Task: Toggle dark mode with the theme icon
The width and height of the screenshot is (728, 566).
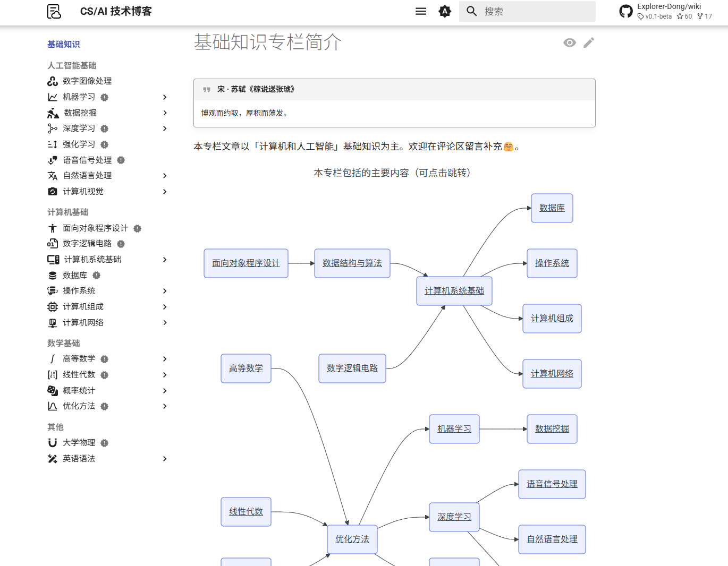Action: [445, 11]
